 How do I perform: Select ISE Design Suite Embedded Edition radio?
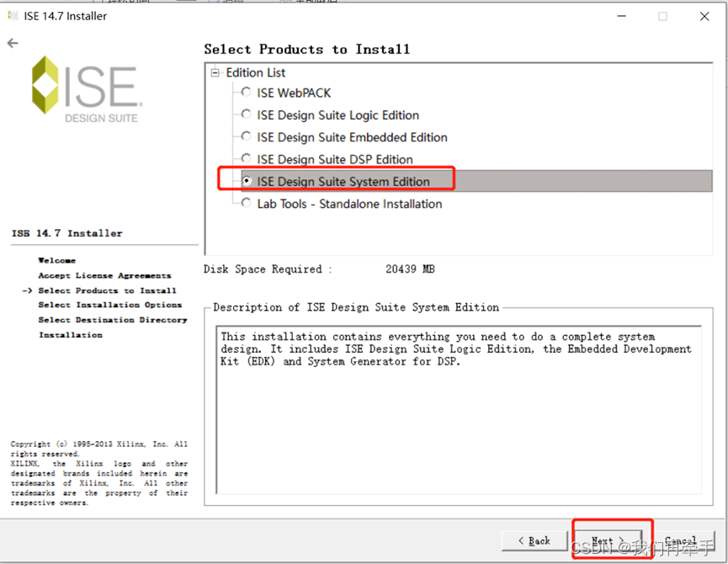click(246, 136)
